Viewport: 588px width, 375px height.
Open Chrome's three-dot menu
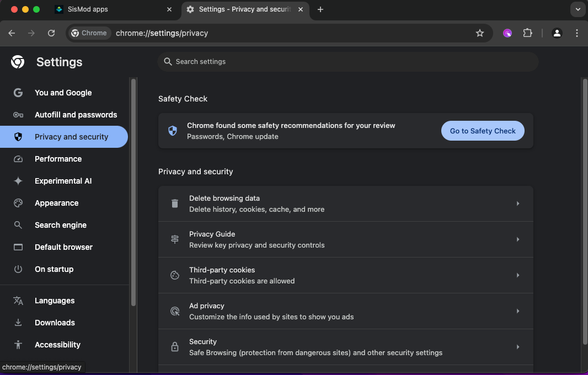tap(577, 33)
